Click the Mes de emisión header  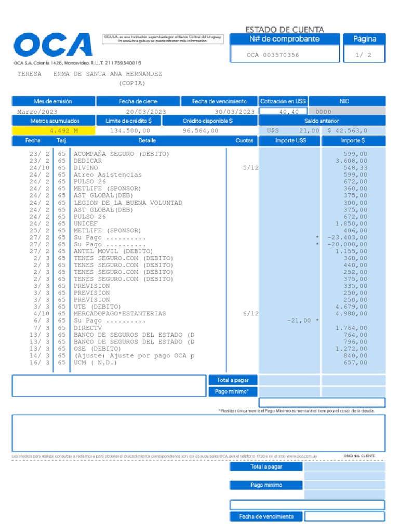(54, 101)
